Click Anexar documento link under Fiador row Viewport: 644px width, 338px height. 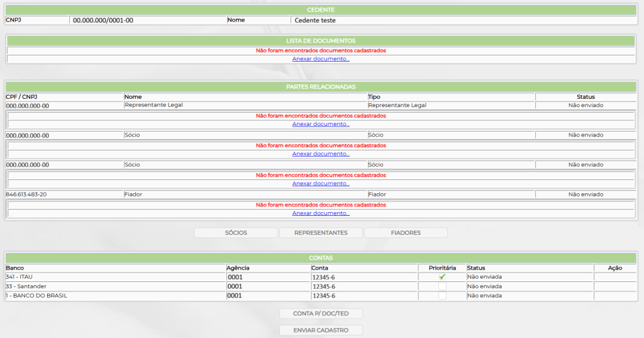click(321, 213)
